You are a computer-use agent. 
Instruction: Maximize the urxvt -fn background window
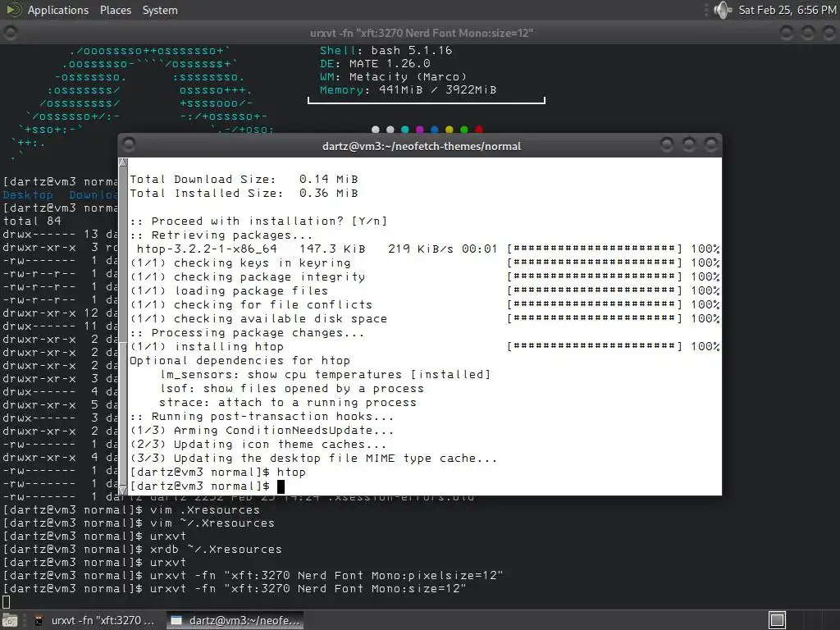808,33
